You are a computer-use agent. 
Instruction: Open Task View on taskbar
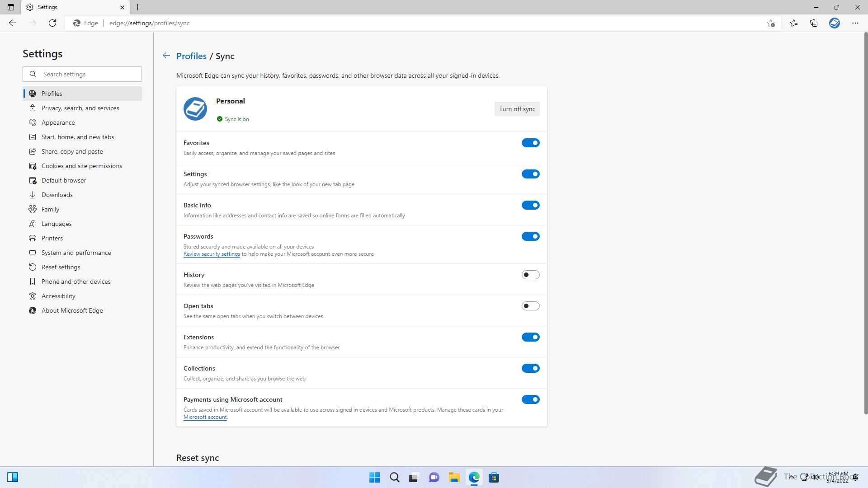pyautogui.click(x=414, y=478)
